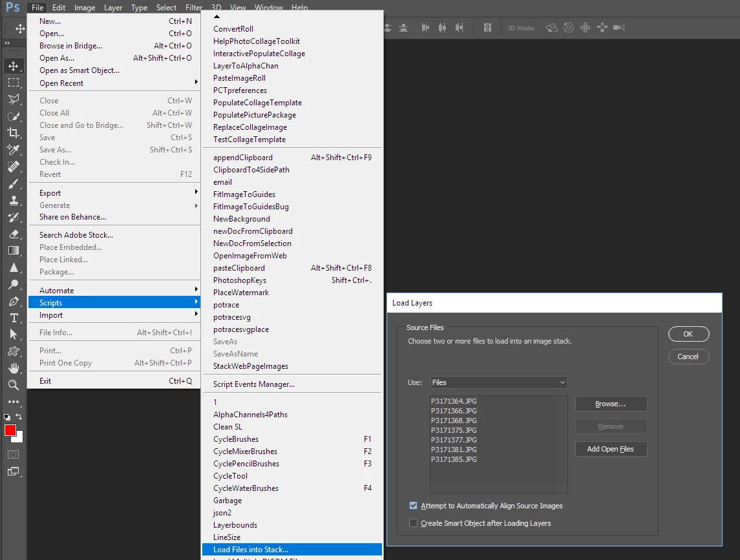Image resolution: width=740 pixels, height=560 pixels.
Task: Click 3D orbit mode icon
Action: pyautogui.click(x=552, y=28)
